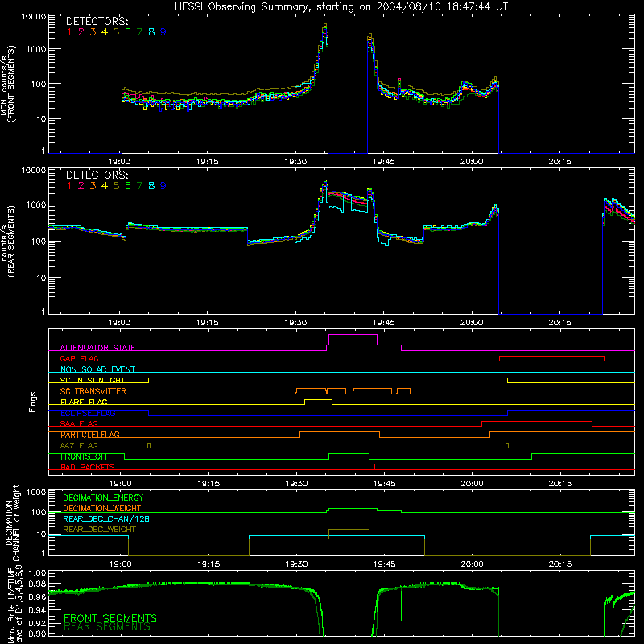Viewport: 644px width, 644px height.
Task: Click the 20:00 tick under the Flags plot
Action: (472, 484)
